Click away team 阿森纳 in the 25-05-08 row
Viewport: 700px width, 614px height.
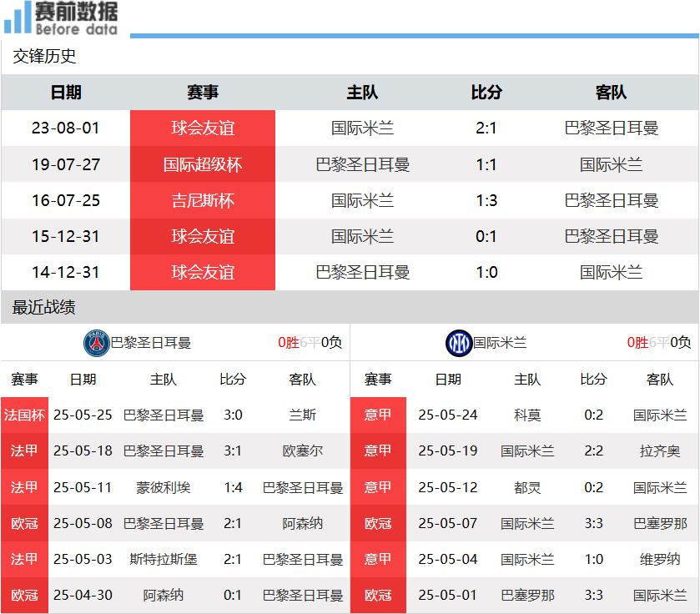click(x=302, y=523)
